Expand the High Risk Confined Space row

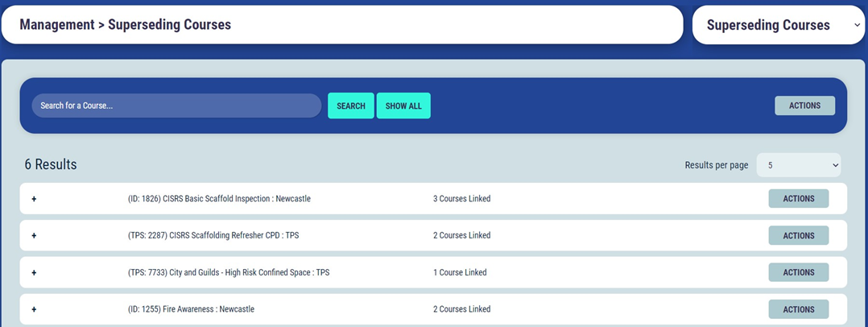pos(34,273)
